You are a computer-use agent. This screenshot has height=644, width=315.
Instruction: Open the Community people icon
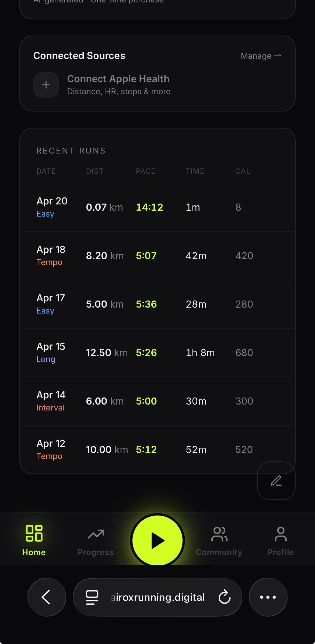(219, 534)
